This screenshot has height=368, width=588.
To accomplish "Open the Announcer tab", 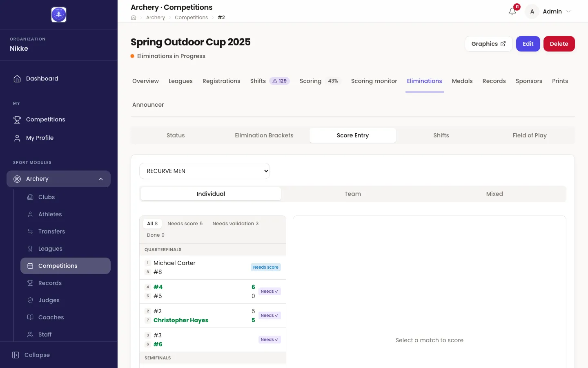I will tap(148, 105).
